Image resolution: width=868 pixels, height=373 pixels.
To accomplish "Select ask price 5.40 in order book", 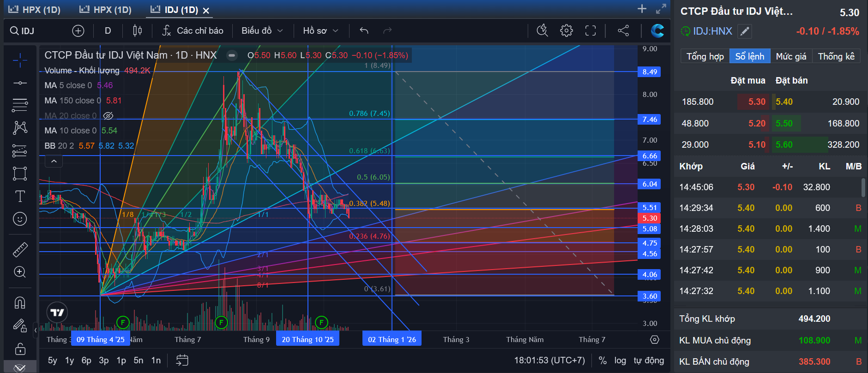I will click(x=784, y=102).
